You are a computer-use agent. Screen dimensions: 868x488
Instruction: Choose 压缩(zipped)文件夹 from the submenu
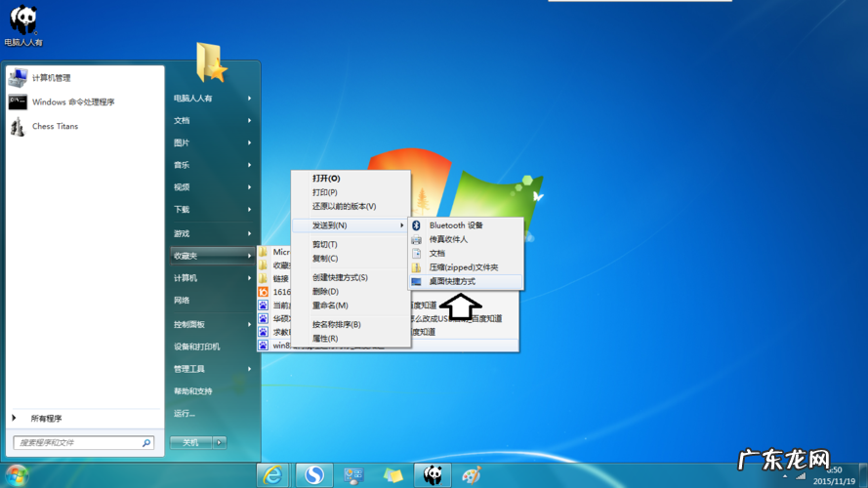(x=463, y=267)
